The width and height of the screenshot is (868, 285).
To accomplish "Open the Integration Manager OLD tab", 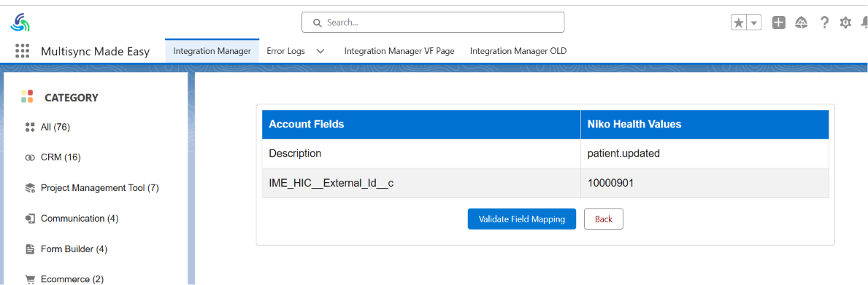I will [x=518, y=51].
